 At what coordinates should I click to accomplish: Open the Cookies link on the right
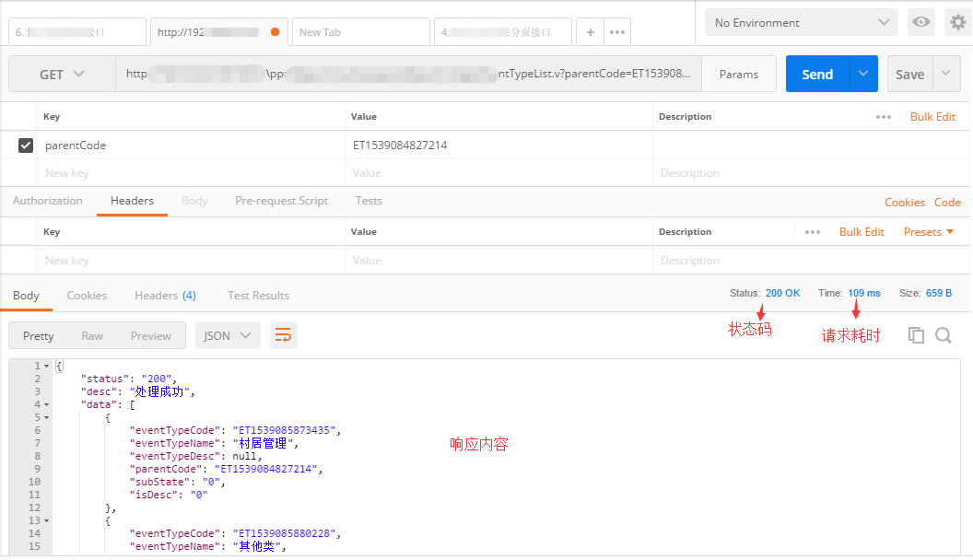point(905,202)
